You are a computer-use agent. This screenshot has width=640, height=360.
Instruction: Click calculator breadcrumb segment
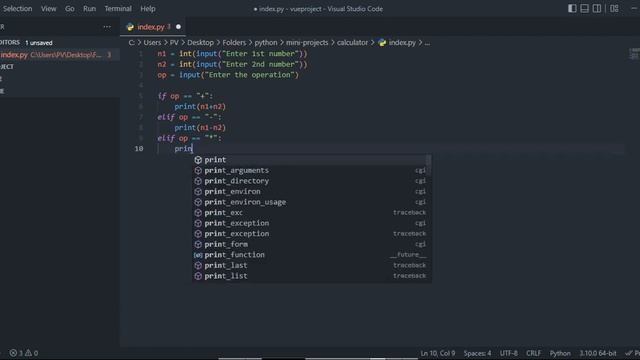click(352, 42)
